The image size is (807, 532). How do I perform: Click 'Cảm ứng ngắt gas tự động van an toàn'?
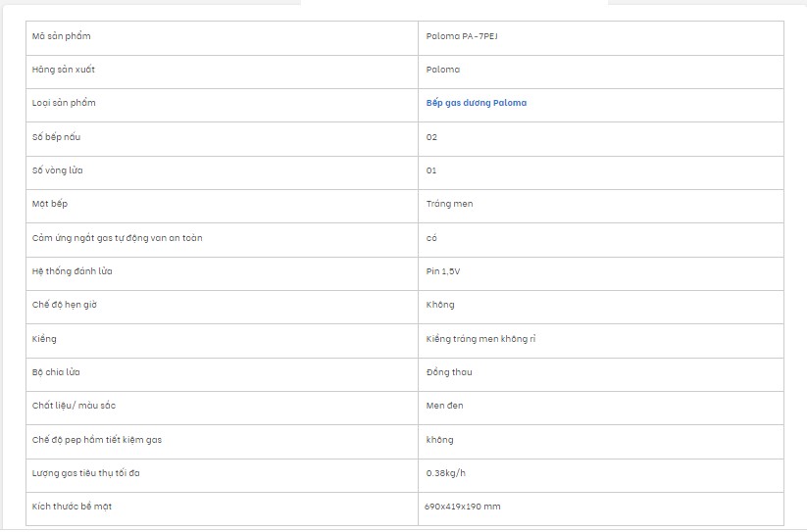tap(118, 237)
